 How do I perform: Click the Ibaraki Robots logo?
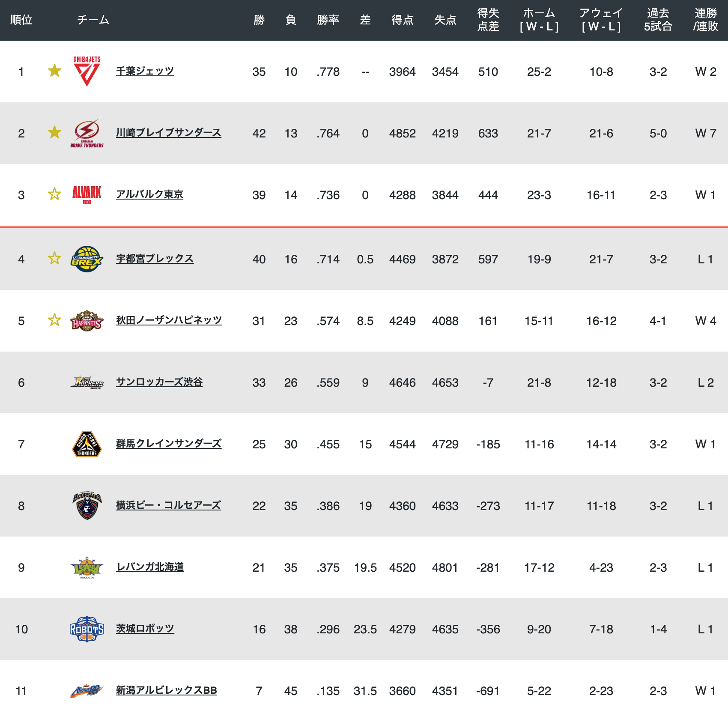[x=87, y=629]
